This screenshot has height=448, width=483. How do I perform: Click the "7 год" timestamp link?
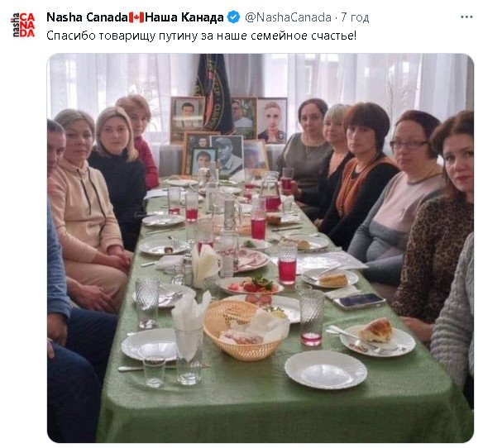355,17
